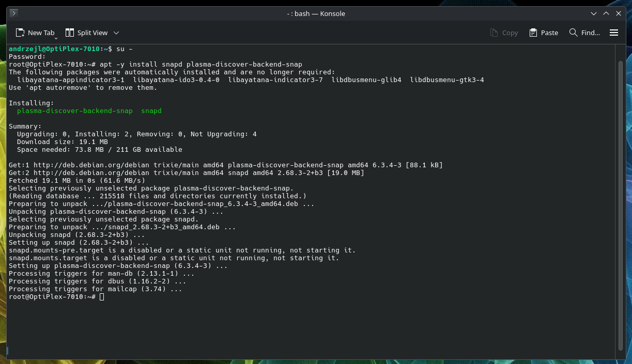This screenshot has height=364, width=632.
Task: Click the Konsole window icon in the title bar
Action: 14,13
